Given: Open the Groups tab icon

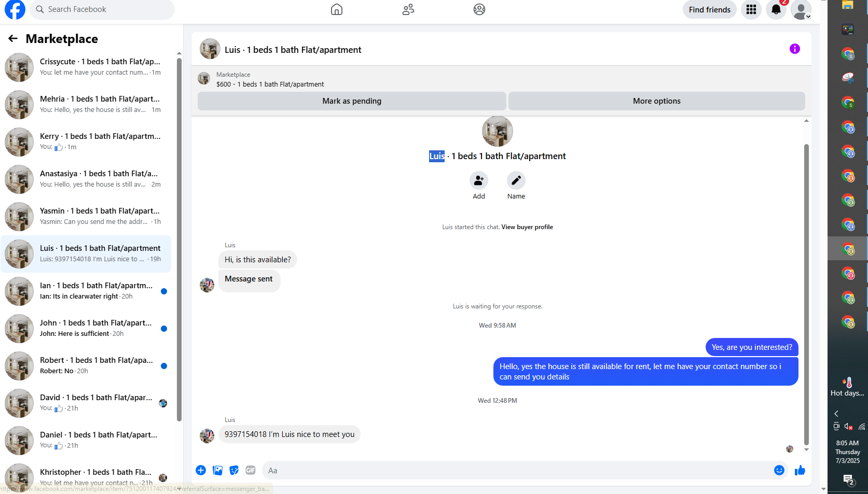Looking at the screenshot, I should (x=479, y=9).
